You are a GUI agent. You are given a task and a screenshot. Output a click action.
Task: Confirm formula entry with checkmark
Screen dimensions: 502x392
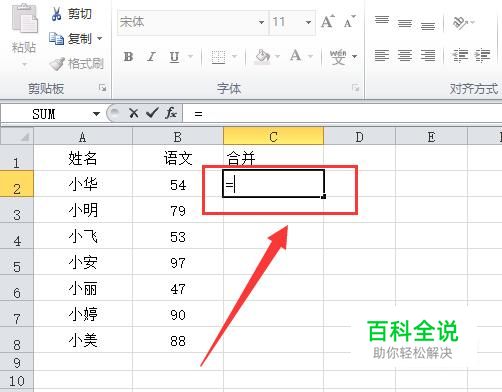152,114
